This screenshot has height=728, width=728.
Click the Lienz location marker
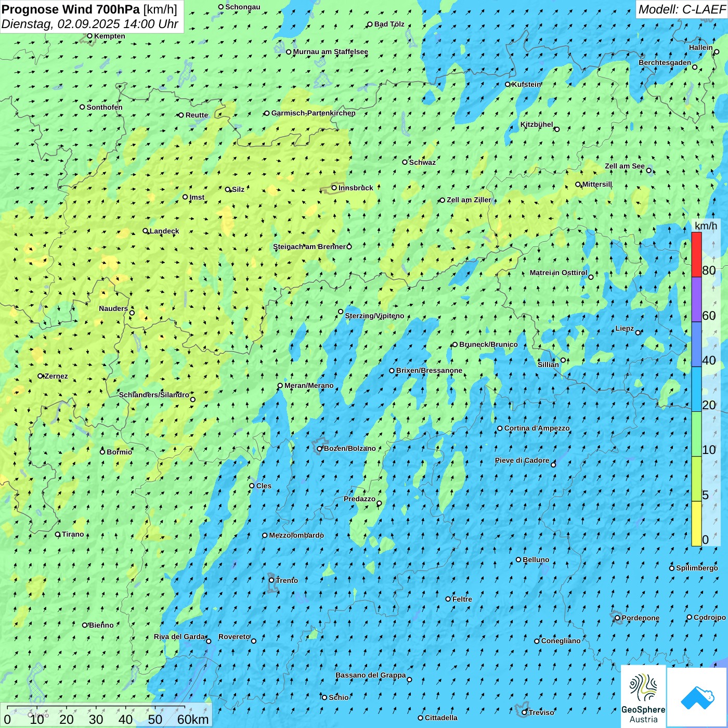[x=638, y=333]
